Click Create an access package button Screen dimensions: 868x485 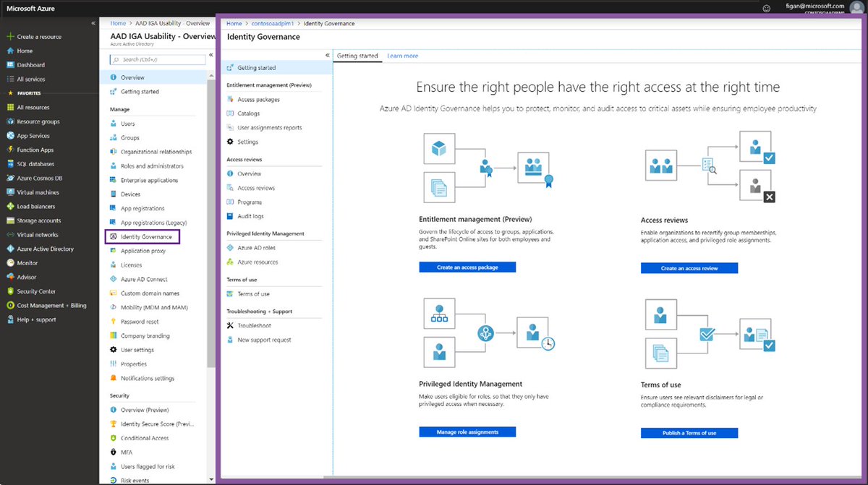pyautogui.click(x=467, y=267)
